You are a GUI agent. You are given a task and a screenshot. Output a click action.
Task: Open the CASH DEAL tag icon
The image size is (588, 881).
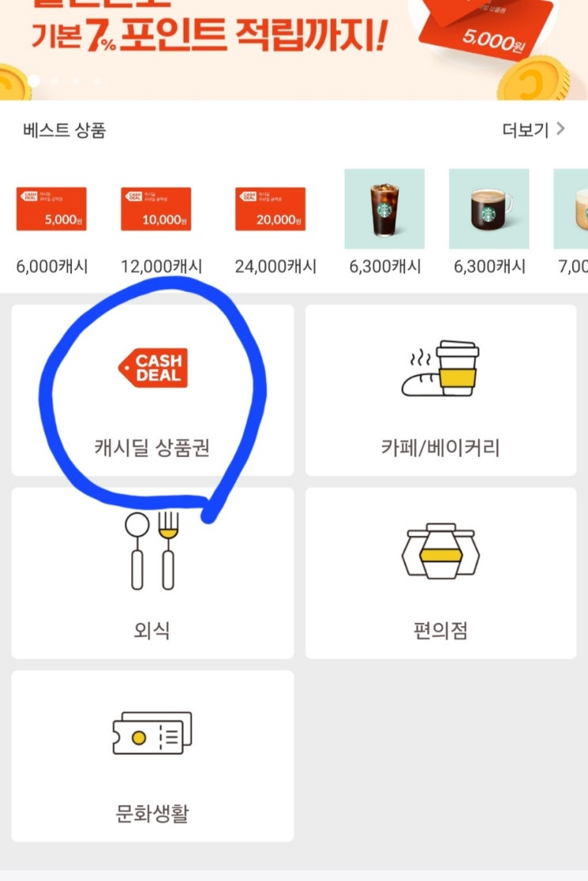(153, 368)
